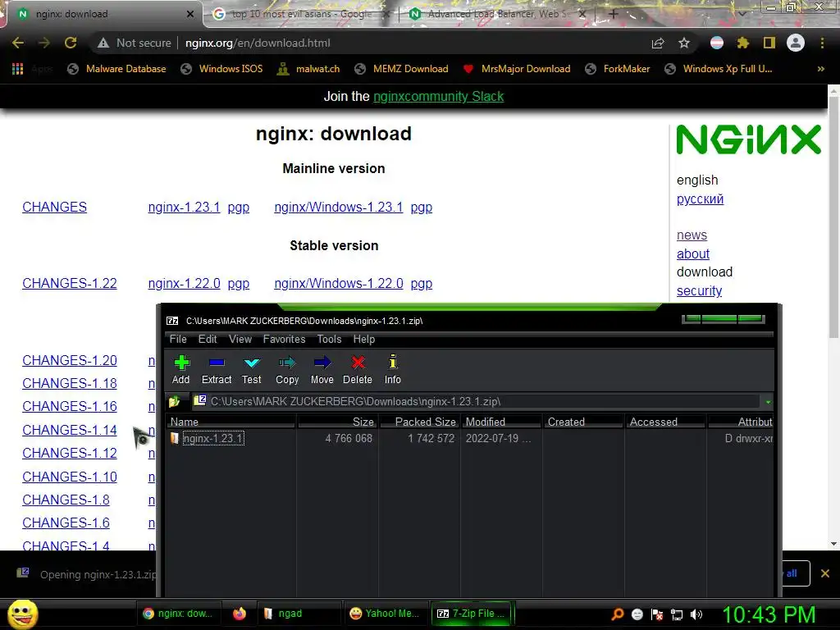The height and width of the screenshot is (630, 840).
Task: Click the 7-Zip path input field
Action: 475,401
